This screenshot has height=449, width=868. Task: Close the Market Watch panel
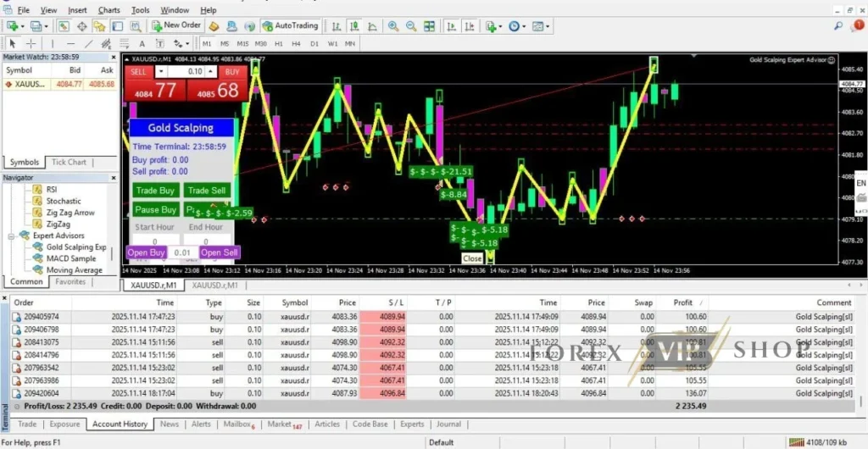click(x=114, y=57)
